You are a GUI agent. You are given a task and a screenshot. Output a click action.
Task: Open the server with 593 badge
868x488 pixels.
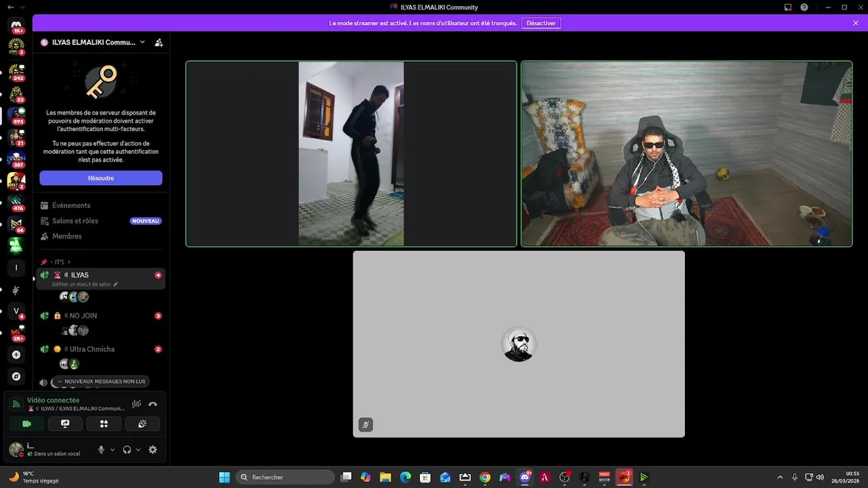(16, 115)
